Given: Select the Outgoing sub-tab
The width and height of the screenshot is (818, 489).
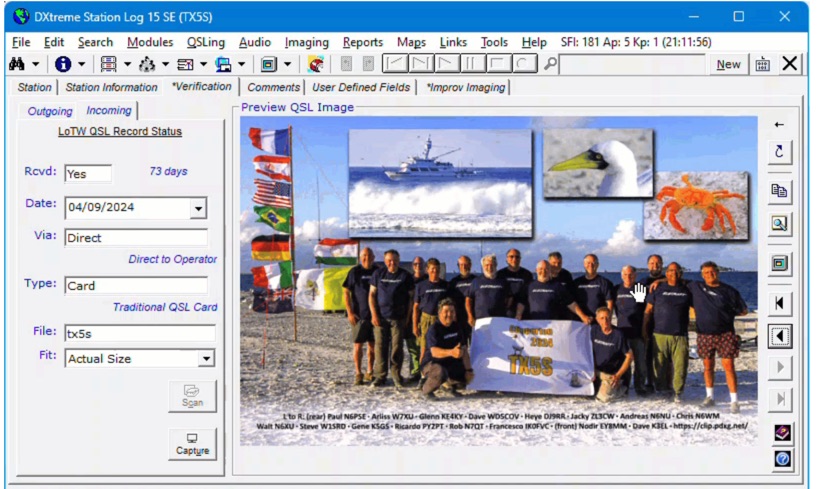Looking at the screenshot, I should point(49,110).
